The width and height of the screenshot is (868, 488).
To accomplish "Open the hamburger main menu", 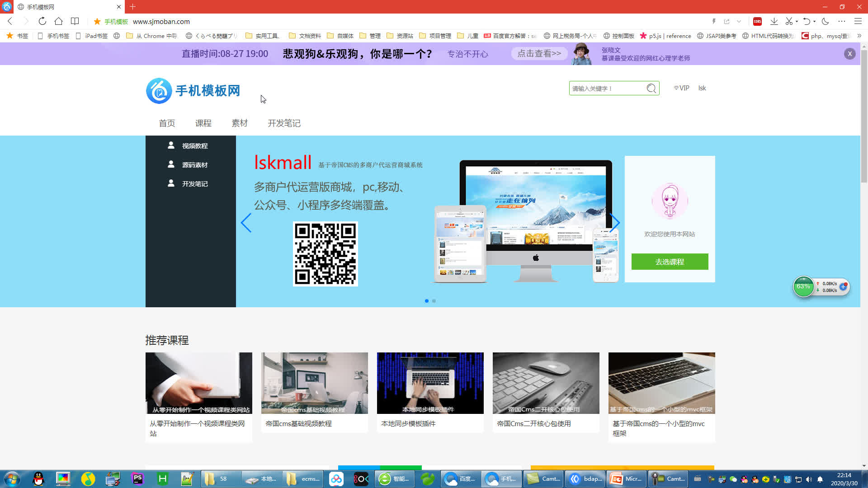I will [x=858, y=21].
